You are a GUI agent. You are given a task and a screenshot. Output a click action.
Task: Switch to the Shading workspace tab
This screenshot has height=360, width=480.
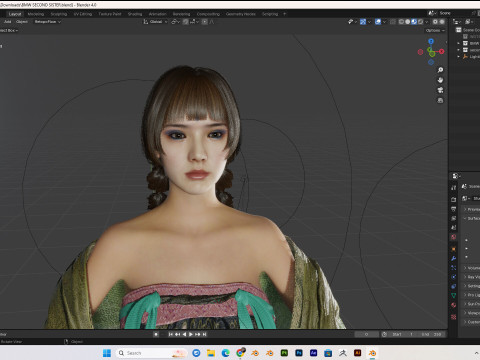click(x=135, y=14)
